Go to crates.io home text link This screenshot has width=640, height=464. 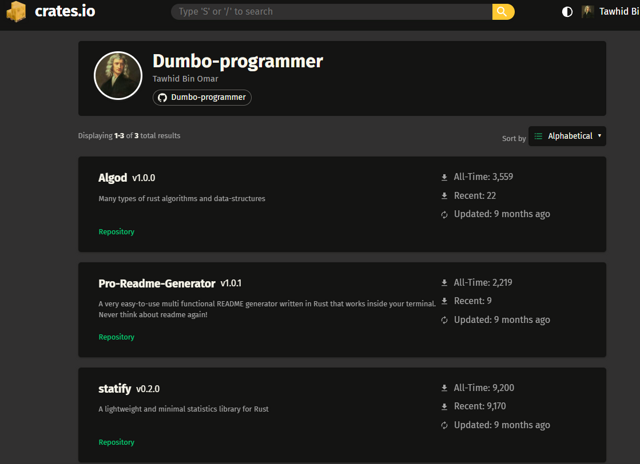(x=65, y=11)
